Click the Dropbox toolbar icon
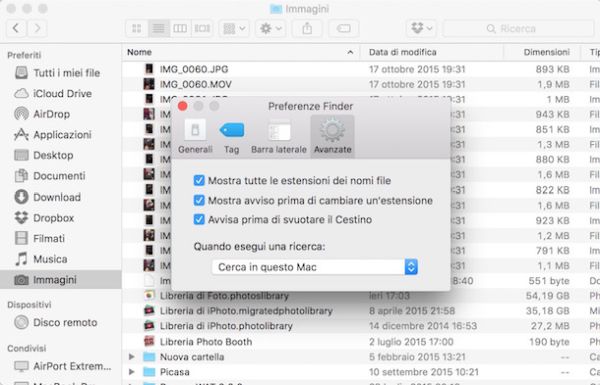 click(x=421, y=28)
